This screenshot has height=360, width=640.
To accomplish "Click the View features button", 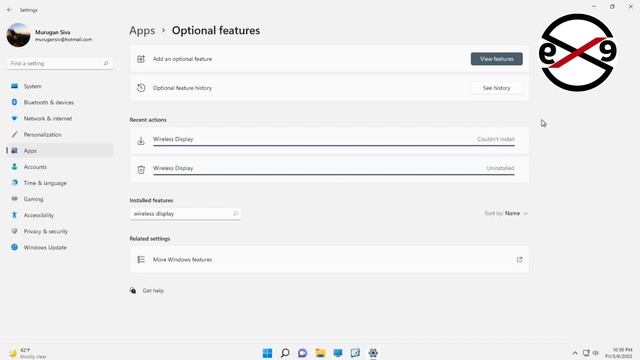I will pos(496,59).
